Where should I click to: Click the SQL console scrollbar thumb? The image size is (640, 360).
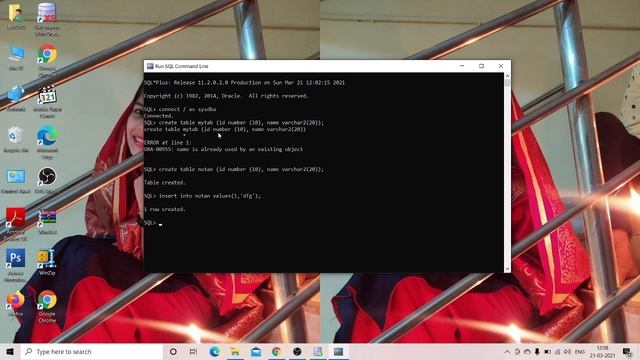pos(507,83)
